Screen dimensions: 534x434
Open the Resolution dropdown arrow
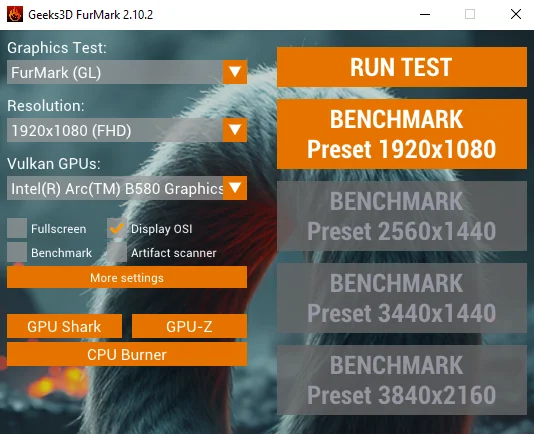tap(235, 130)
